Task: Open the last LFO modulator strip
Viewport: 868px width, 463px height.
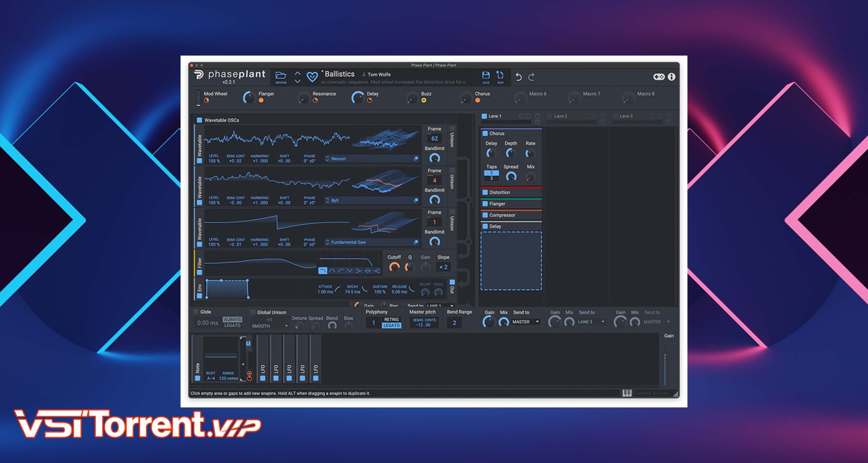Action: coord(316,359)
